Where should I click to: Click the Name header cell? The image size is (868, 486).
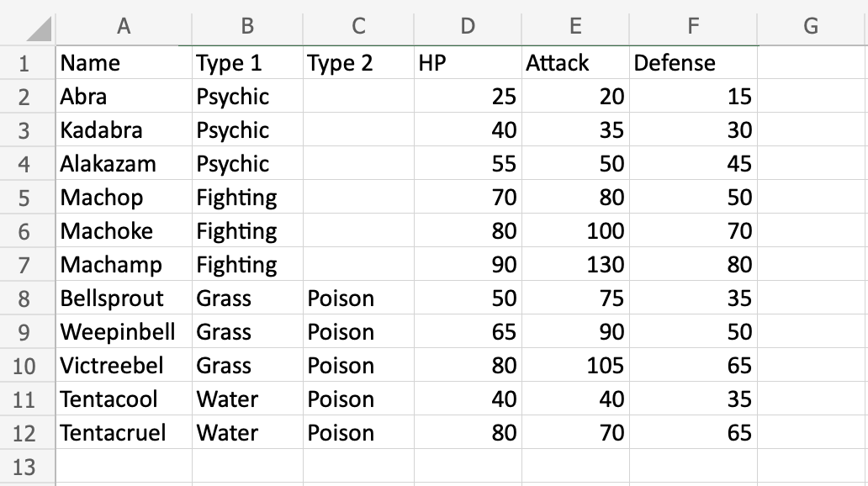point(124,63)
